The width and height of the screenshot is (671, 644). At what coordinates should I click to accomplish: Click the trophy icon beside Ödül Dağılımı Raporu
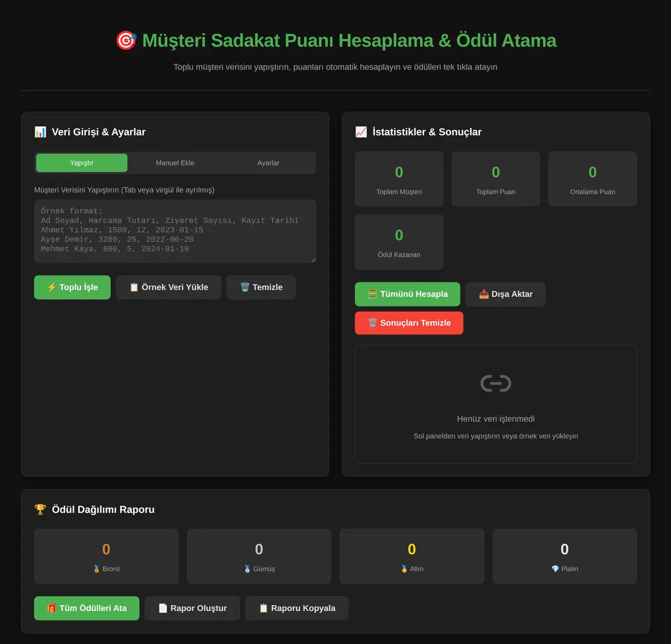pyautogui.click(x=40, y=510)
